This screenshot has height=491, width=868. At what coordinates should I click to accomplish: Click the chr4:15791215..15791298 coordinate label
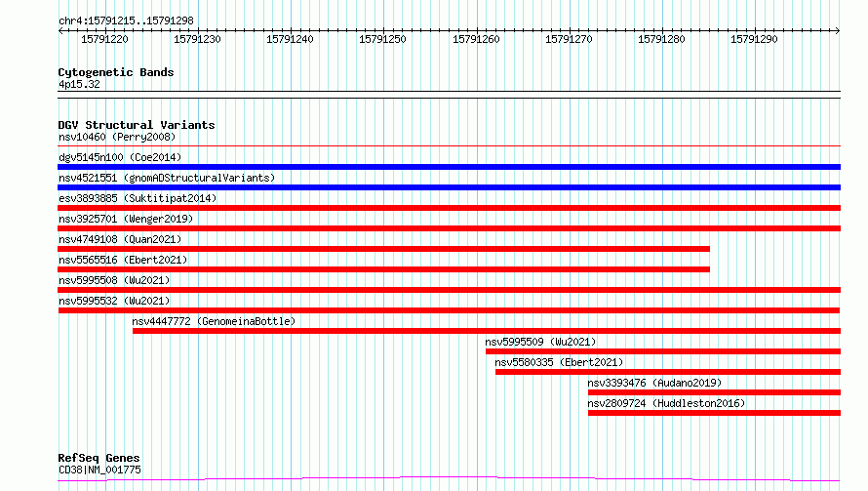[x=126, y=20]
